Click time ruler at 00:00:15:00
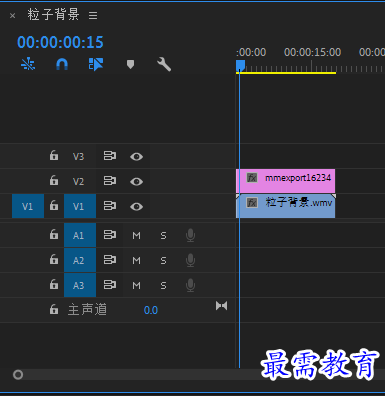Viewport: 385px width, 396px height. pyautogui.click(x=312, y=52)
